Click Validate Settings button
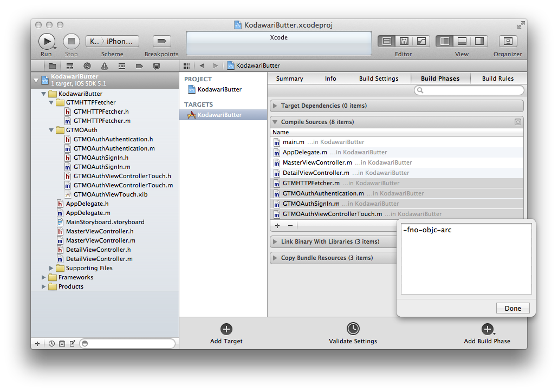 (x=353, y=334)
